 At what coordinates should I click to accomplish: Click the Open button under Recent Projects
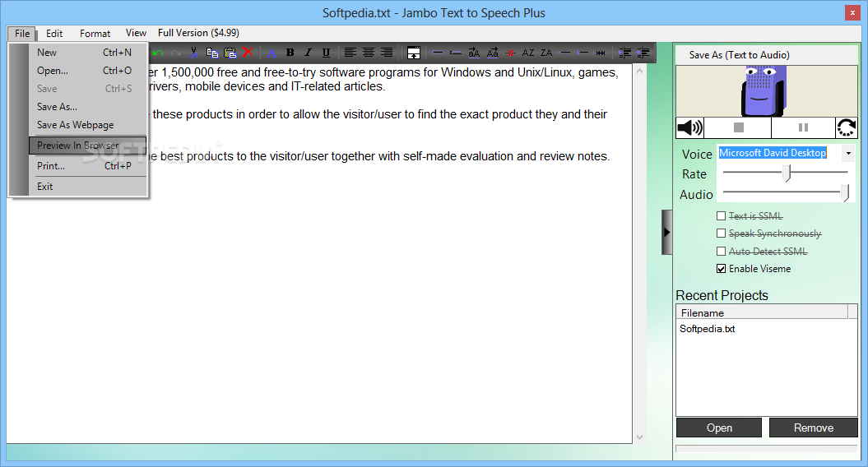tap(719, 428)
